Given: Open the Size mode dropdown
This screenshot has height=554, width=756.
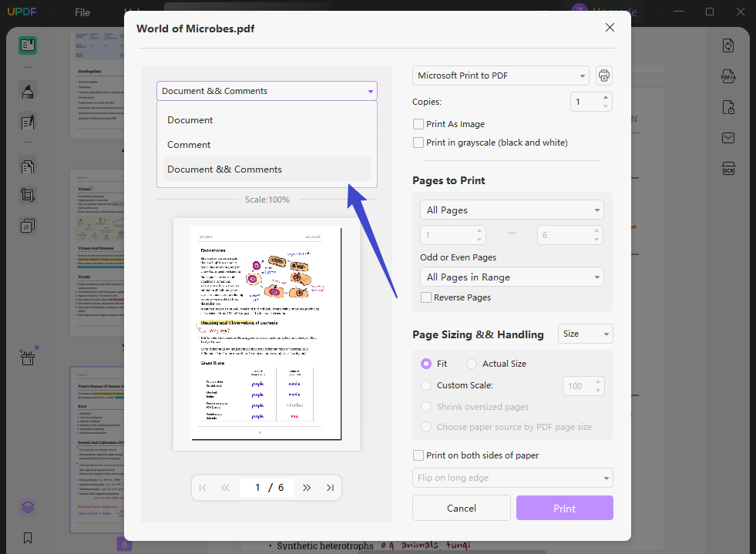Looking at the screenshot, I should [x=586, y=334].
